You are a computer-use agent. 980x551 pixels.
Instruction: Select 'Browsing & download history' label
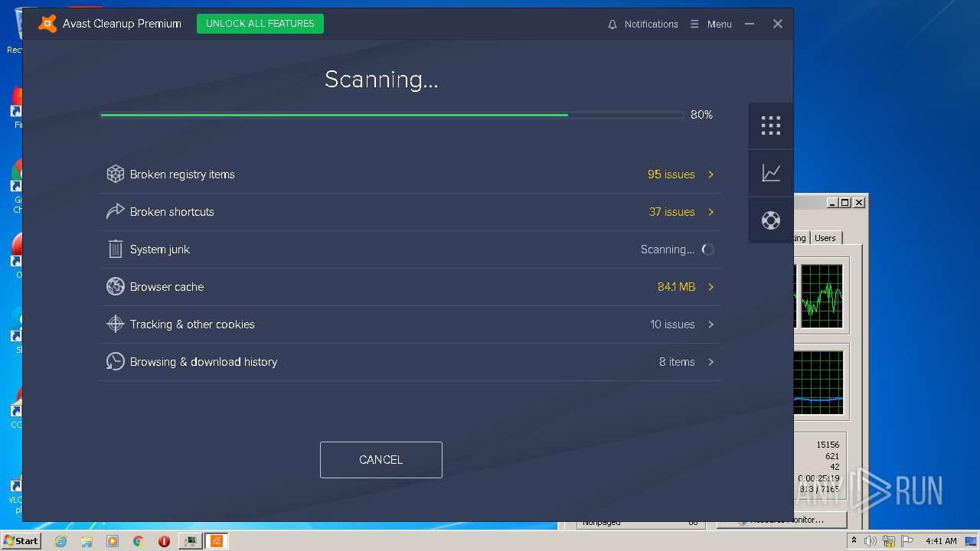point(204,362)
